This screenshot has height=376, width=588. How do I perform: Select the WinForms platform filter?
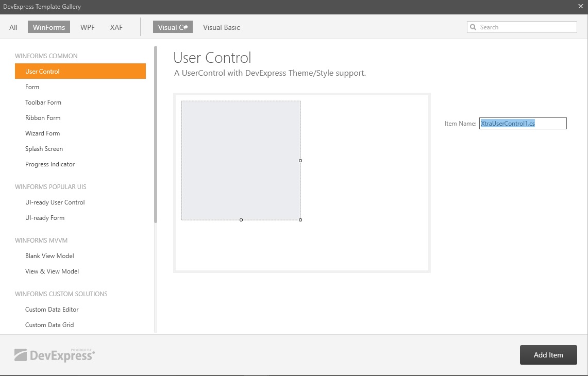49,27
